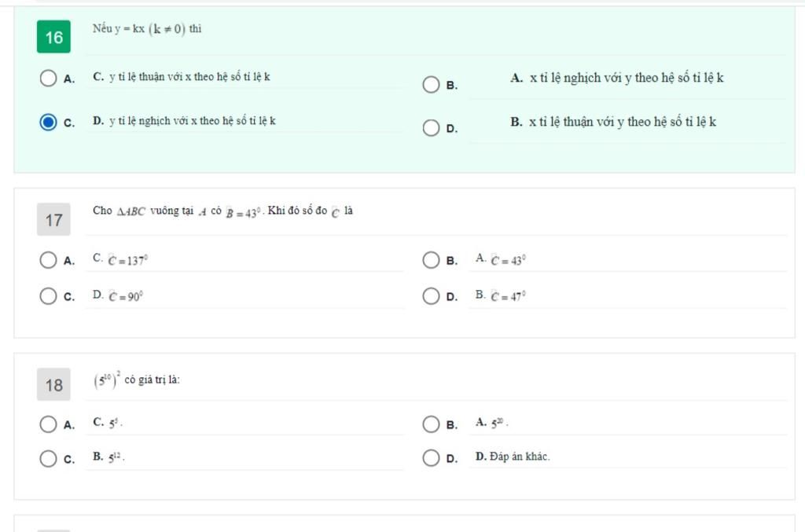Click 'x tỉ lệ thuận với y' answer text
This screenshot has width=805, height=532.
(x=613, y=122)
